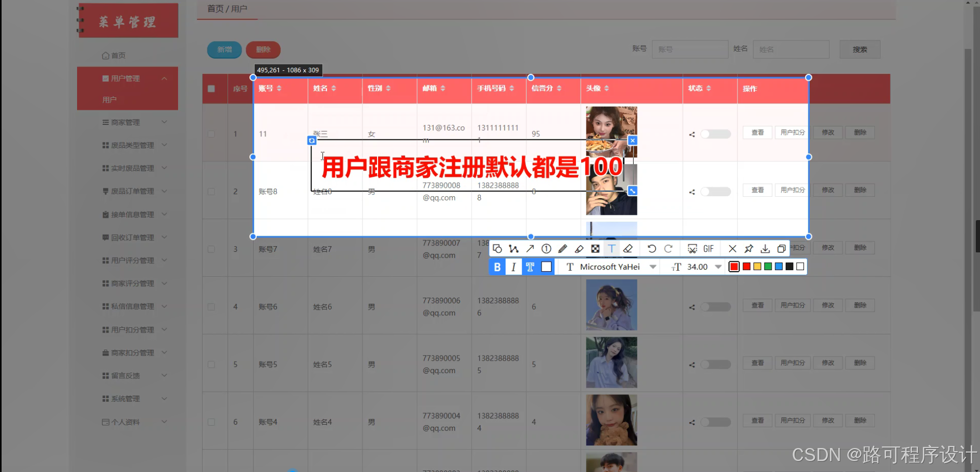Choose the blue color swatch
Image resolution: width=980 pixels, height=472 pixels.
click(x=779, y=266)
